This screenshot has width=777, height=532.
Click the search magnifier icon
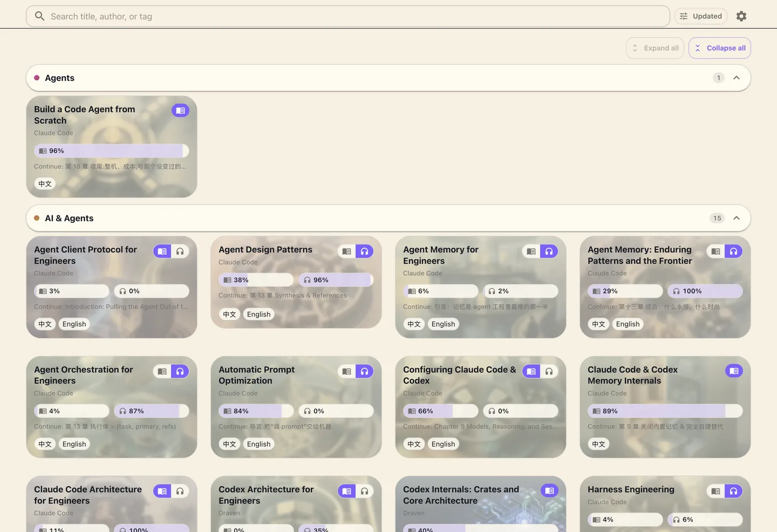(39, 16)
